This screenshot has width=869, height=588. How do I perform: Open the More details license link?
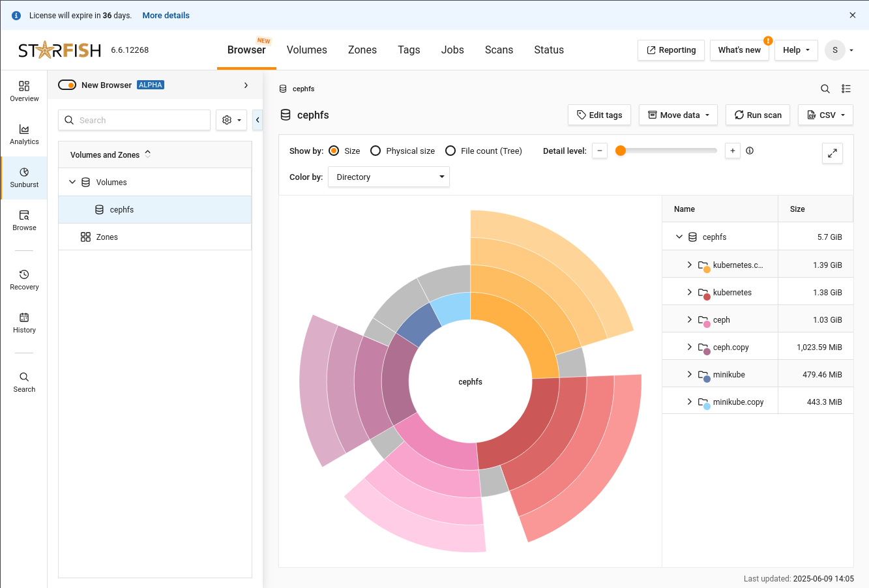[166, 15]
